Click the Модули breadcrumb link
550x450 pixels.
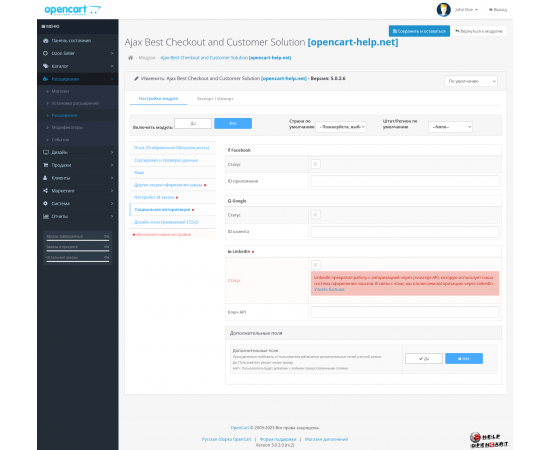pos(147,58)
